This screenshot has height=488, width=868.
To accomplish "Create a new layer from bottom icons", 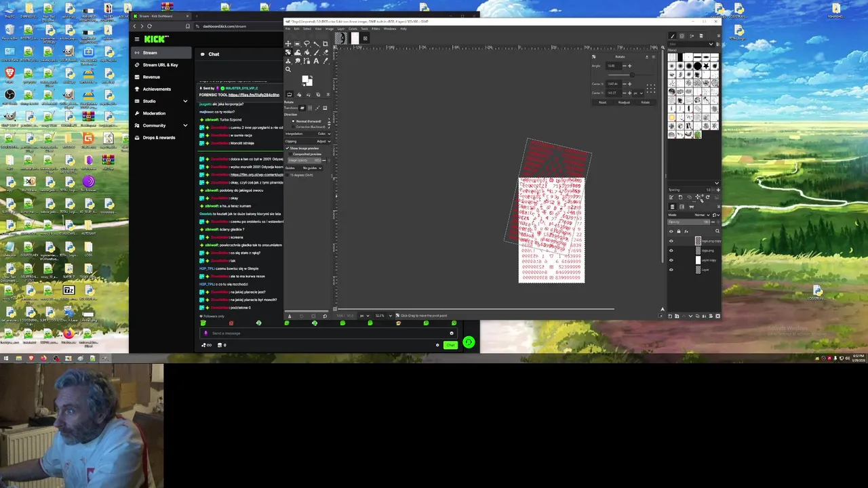I will pyautogui.click(x=670, y=316).
